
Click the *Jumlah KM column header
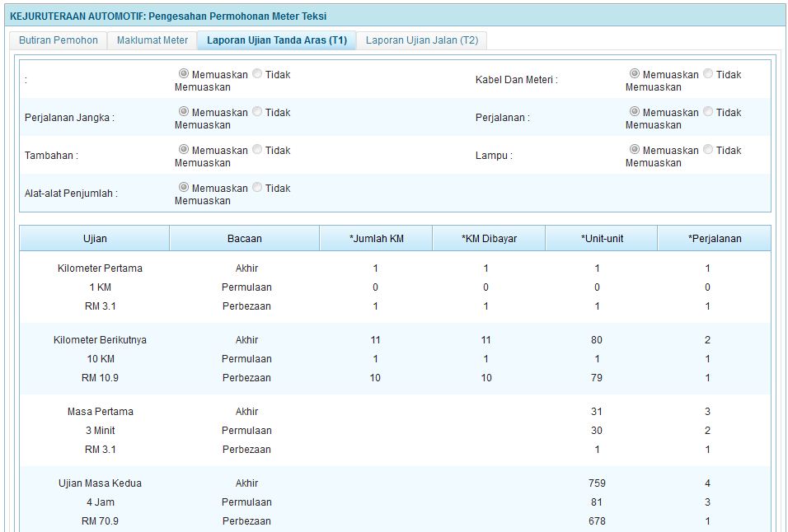pyautogui.click(x=376, y=238)
